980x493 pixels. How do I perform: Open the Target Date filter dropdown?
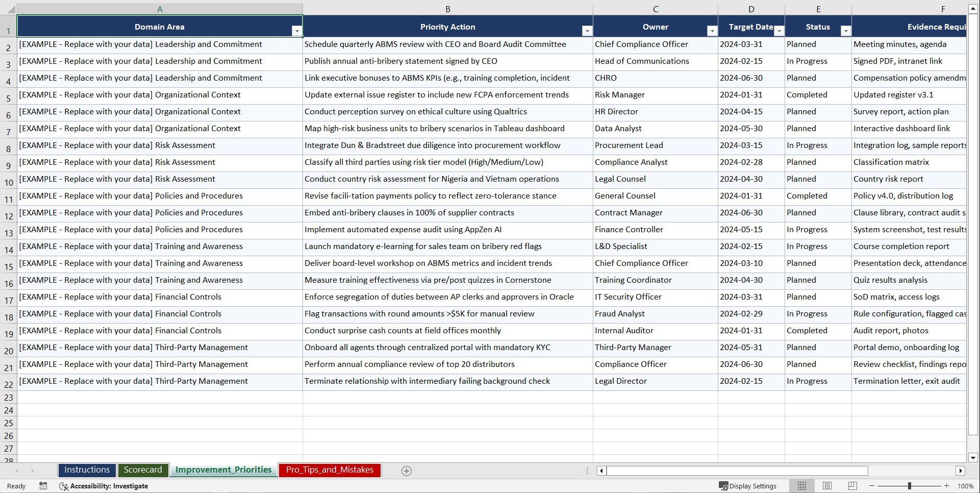779,31
